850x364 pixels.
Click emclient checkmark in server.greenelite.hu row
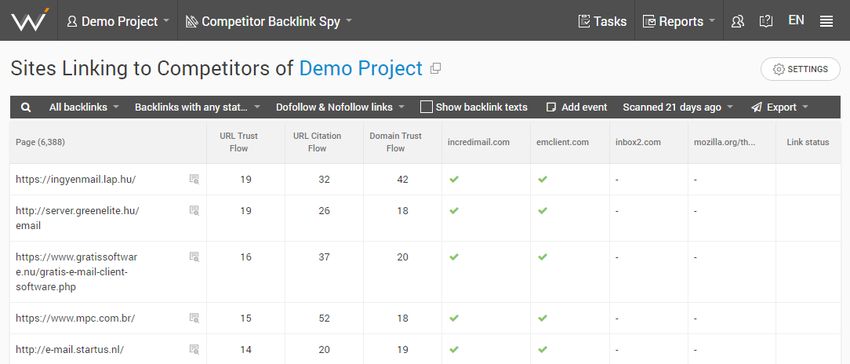[x=543, y=210]
